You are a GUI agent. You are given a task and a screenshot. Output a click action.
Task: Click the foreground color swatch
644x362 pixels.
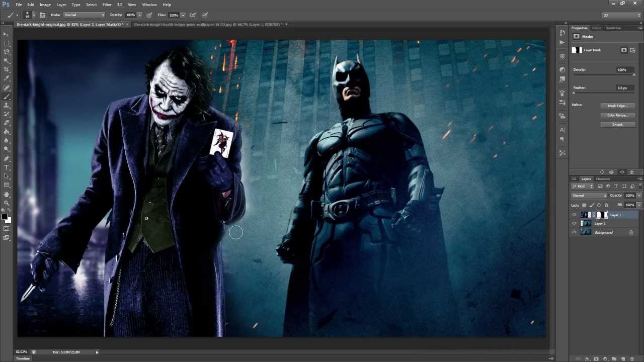tap(5, 217)
